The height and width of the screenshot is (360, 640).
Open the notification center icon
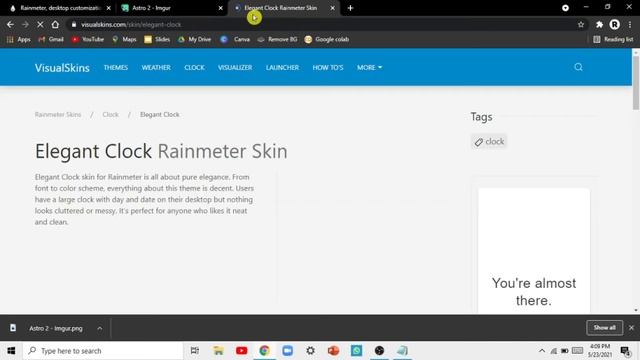[625, 351]
